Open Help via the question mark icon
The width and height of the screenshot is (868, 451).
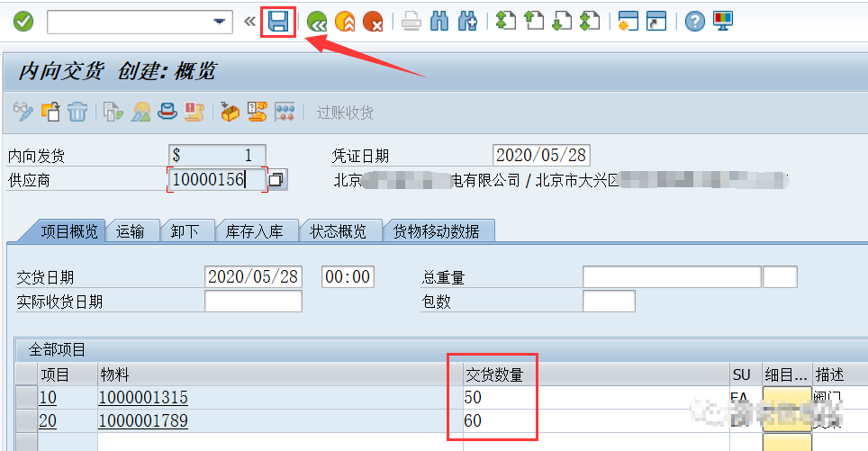pos(694,22)
